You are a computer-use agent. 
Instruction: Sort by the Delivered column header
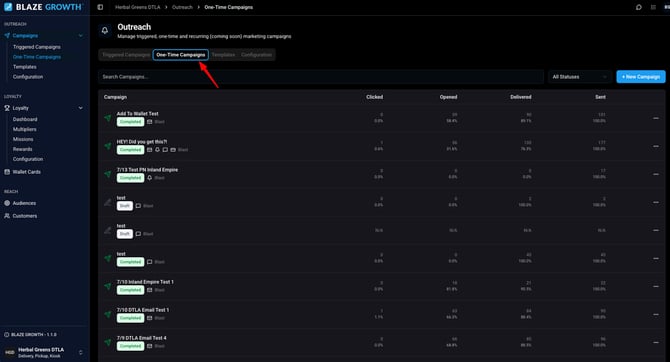tap(521, 97)
